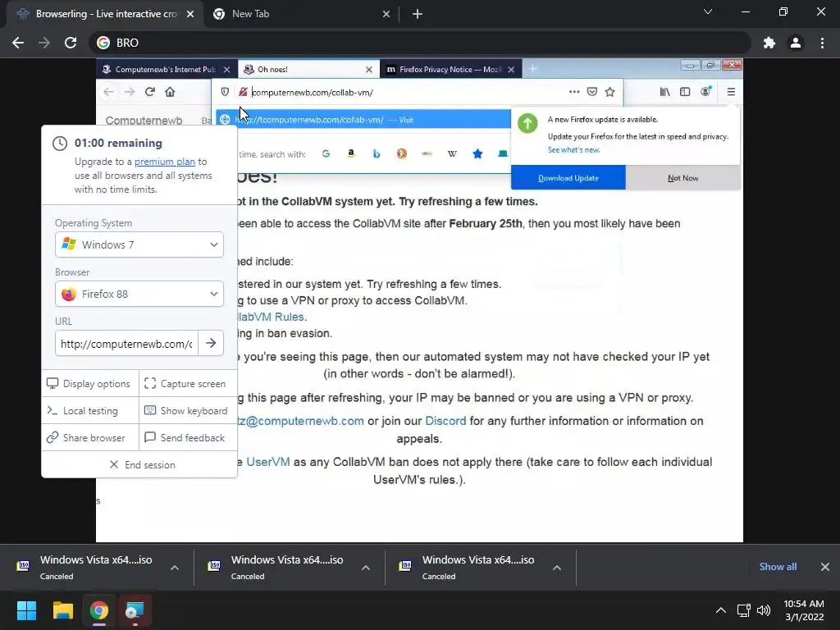Toggle Firefox sidebar icon
Image resolution: width=840 pixels, height=630 pixels.
click(x=685, y=92)
